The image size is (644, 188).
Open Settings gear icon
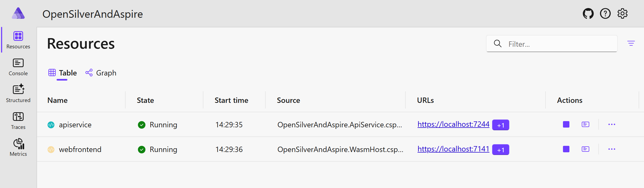click(x=622, y=13)
